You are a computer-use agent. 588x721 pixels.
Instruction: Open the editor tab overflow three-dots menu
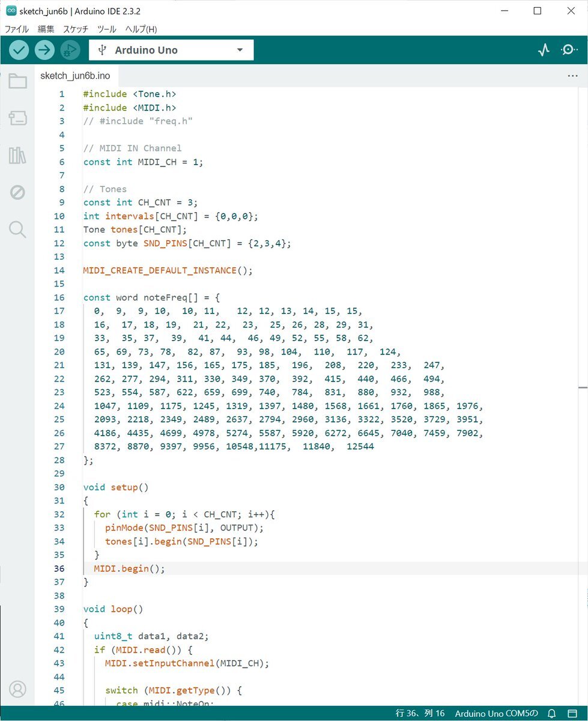pos(572,76)
